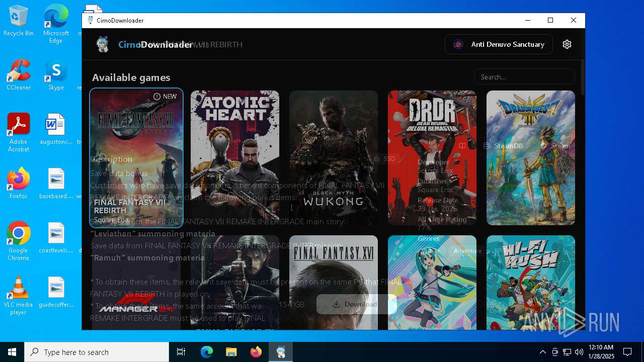644x362 pixels.
Task: Open the guidesoffer image file
Action: tap(56, 292)
